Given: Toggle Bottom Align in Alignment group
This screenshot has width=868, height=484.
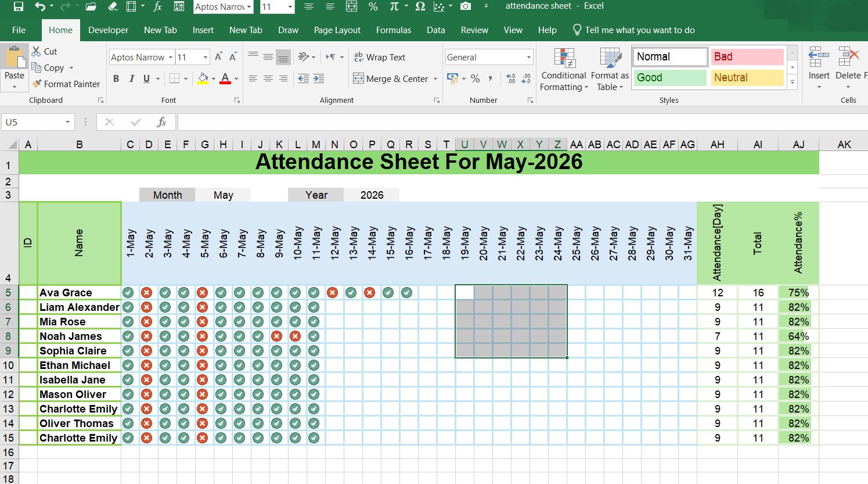Looking at the screenshot, I should click(283, 57).
